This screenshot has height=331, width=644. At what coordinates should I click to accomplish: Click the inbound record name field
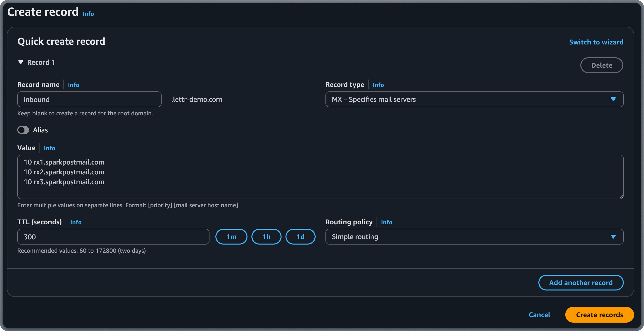(89, 99)
